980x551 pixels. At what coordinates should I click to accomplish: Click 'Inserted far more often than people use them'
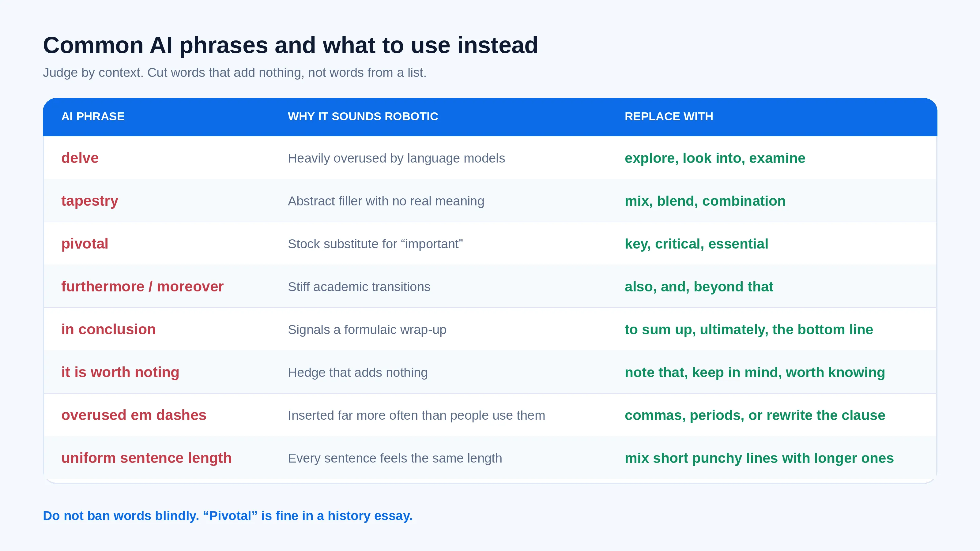click(x=416, y=415)
